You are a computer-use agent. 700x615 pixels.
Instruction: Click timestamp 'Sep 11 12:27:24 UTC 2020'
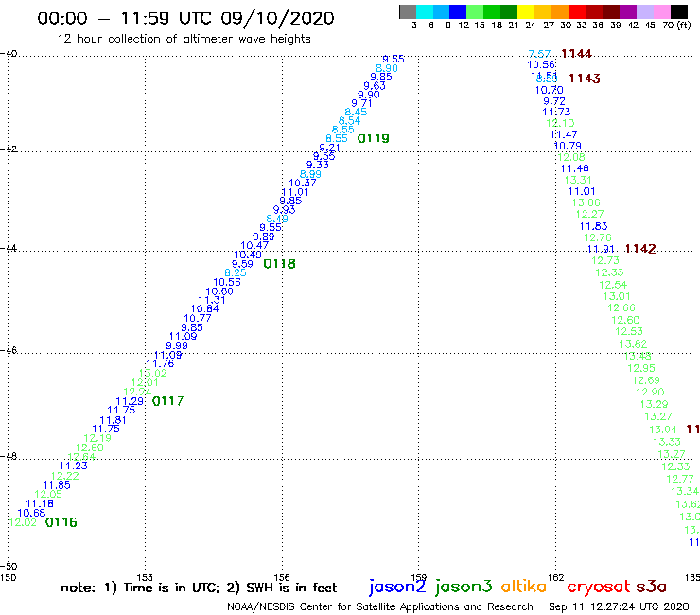coord(619,607)
